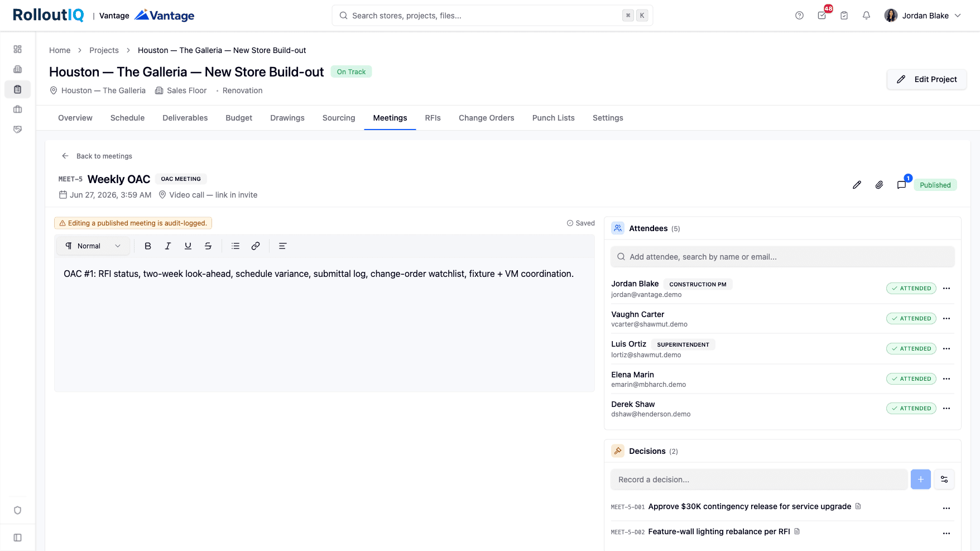Open notifications bell in the header
Image resolution: width=980 pixels, height=551 pixels.
pos(866,16)
